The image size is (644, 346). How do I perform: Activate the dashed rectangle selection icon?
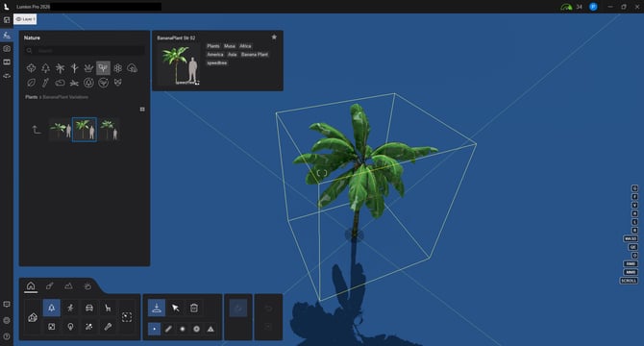127,317
